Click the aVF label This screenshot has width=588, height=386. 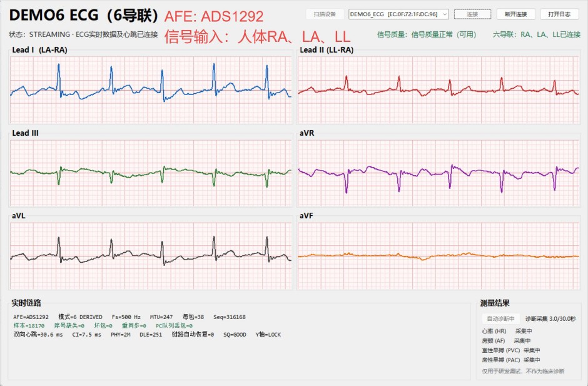[306, 216]
